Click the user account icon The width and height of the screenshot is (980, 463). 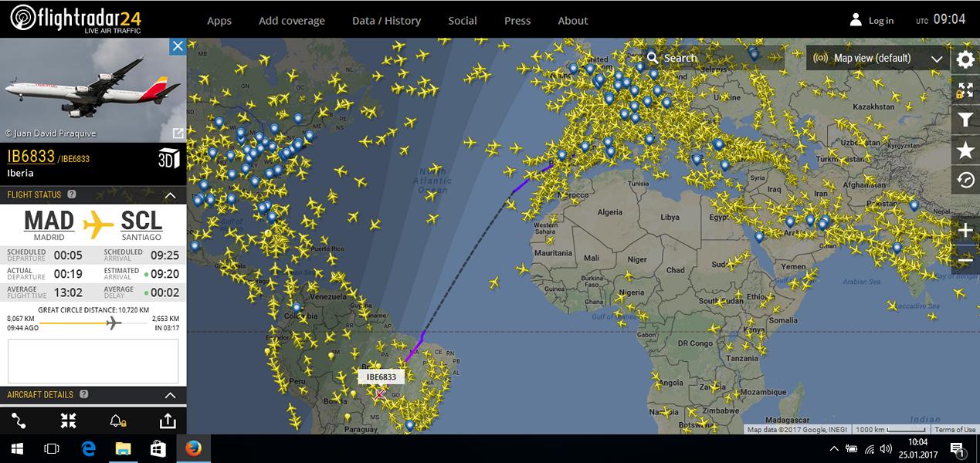855,19
